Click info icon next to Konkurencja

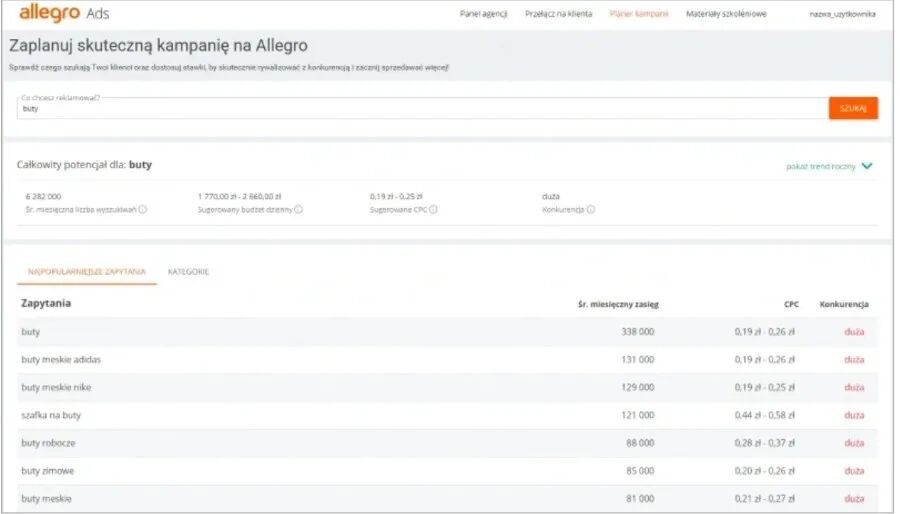(591, 210)
